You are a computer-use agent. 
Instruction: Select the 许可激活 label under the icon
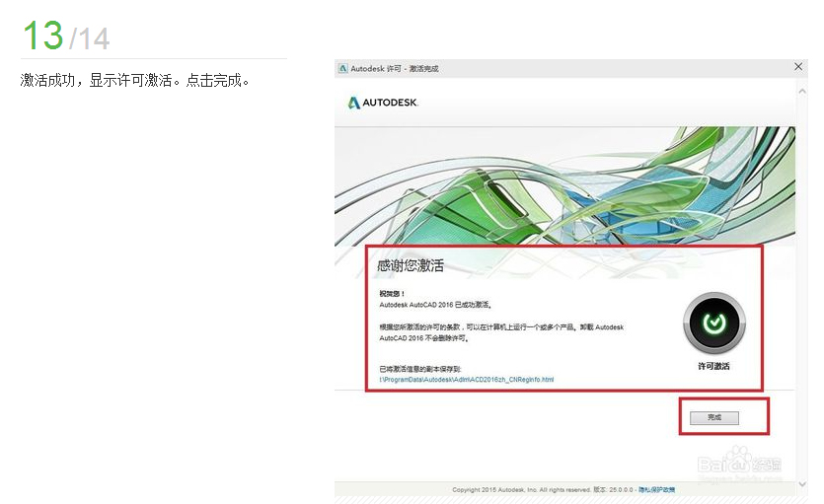[x=713, y=366]
